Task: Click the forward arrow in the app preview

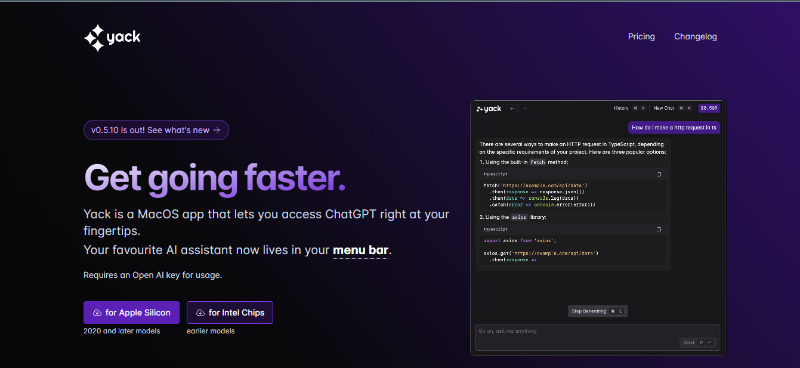Action: 524,108
